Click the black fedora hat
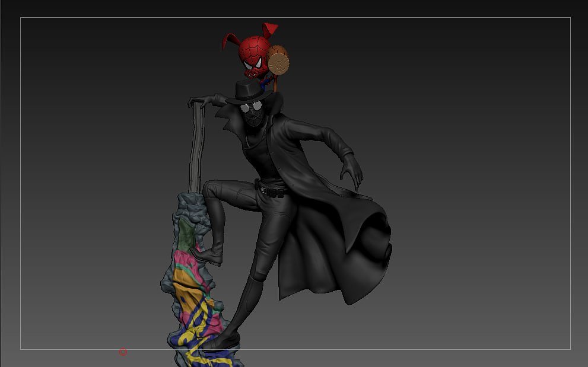The image size is (588, 367). (248, 92)
